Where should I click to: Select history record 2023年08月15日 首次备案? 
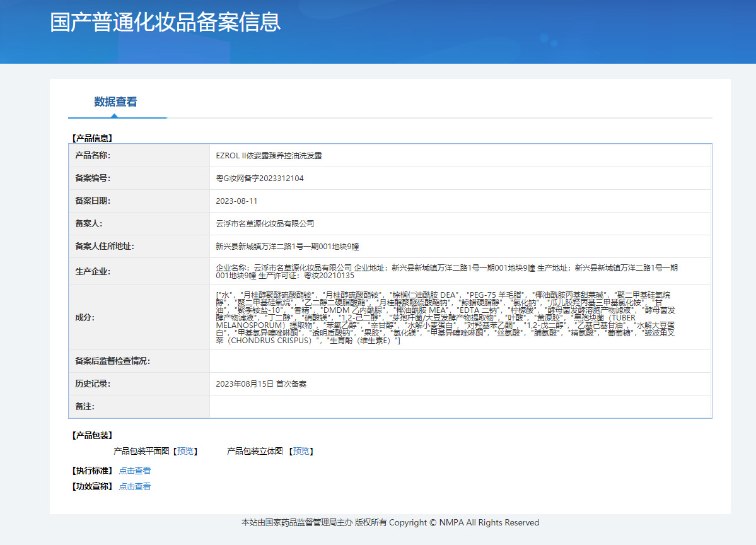point(261,384)
